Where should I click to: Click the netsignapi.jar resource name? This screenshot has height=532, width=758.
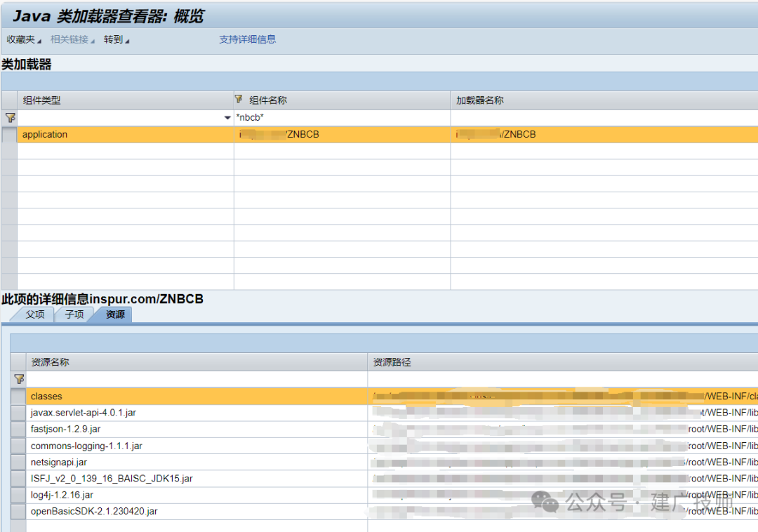pyautogui.click(x=58, y=462)
